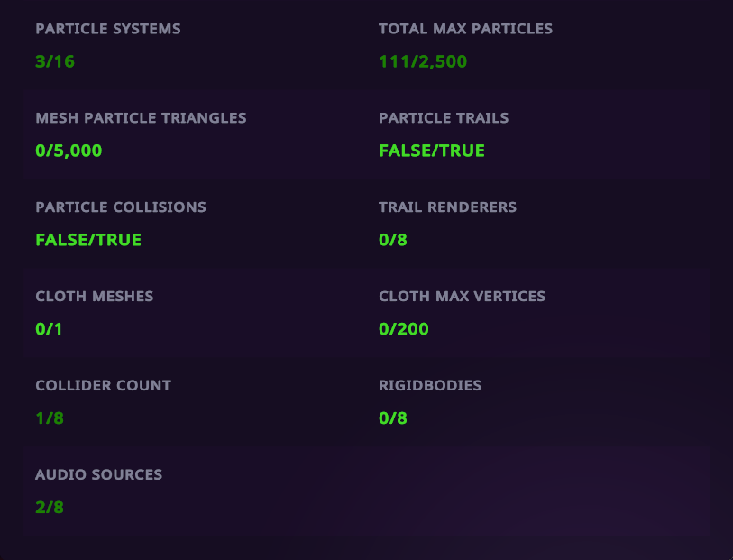Click the Trail Renderers label
Viewport: 733px width, 560px height.
(x=448, y=207)
